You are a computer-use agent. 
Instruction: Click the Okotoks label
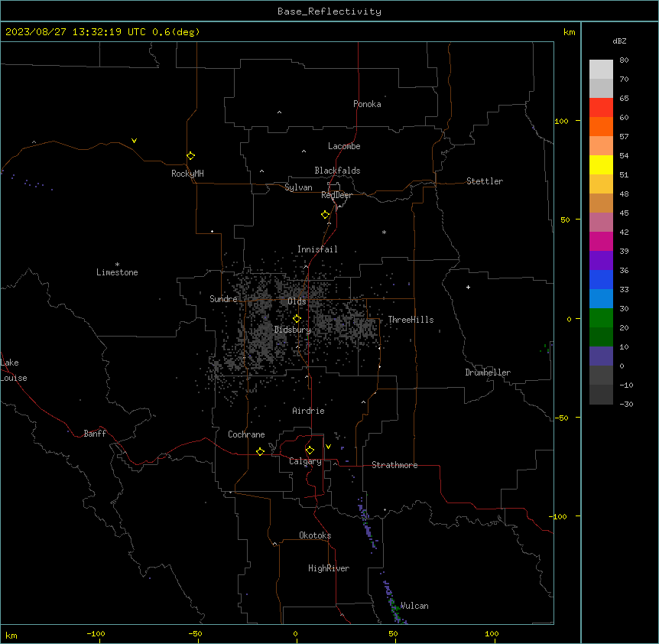pos(315,535)
